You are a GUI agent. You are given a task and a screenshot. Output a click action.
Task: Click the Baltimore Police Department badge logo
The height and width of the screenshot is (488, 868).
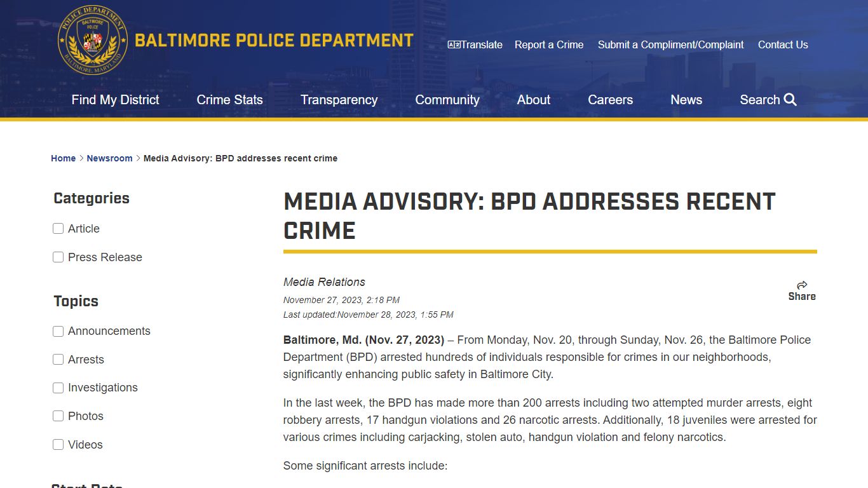[x=92, y=41]
